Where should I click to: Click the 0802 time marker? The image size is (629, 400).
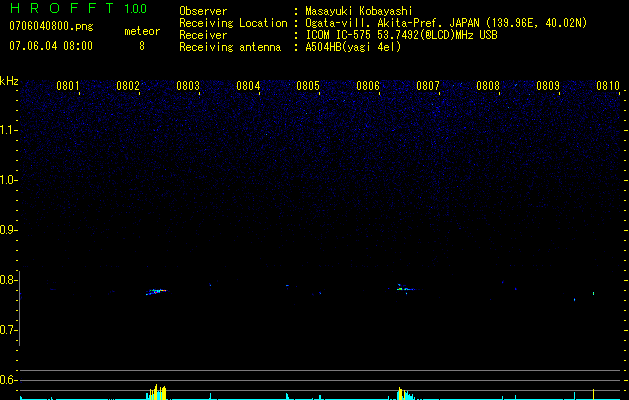[128, 85]
